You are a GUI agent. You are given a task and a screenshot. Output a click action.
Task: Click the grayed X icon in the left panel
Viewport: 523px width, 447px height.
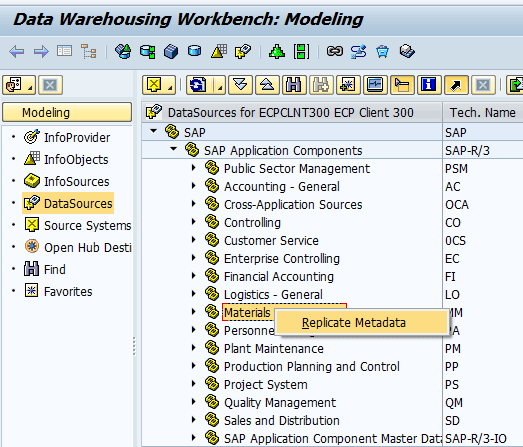click(x=50, y=85)
